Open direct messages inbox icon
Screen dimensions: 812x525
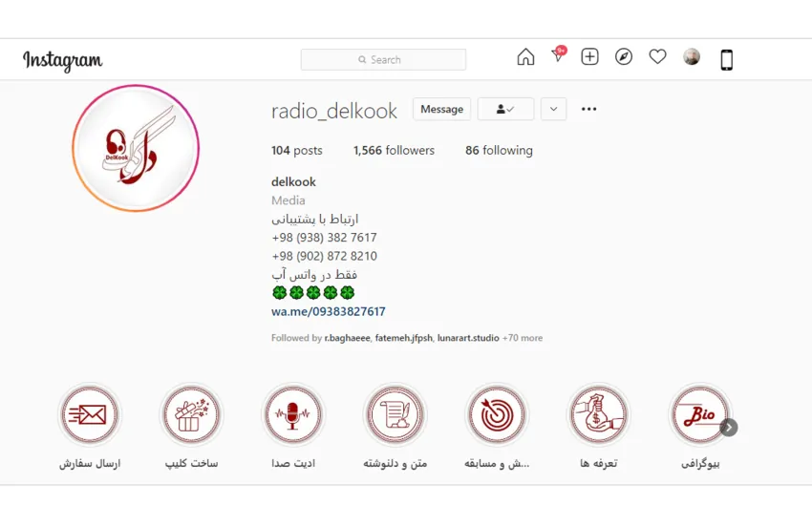[x=558, y=57]
